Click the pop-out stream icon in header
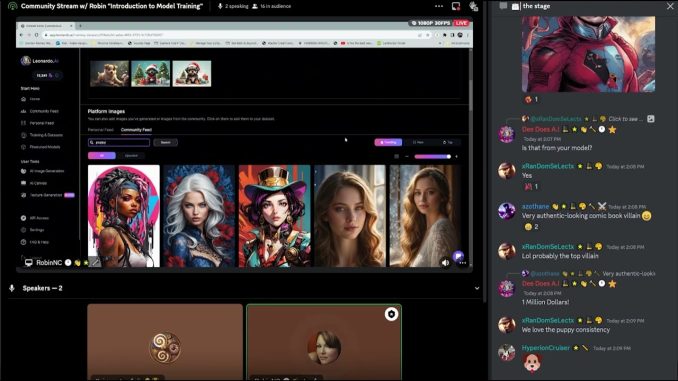Screen dimensions: 678x381 click(x=456, y=6)
